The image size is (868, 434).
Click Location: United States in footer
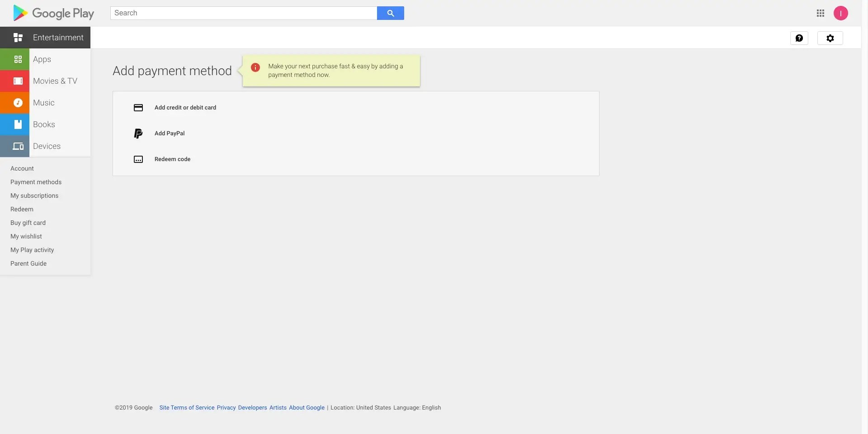click(361, 408)
